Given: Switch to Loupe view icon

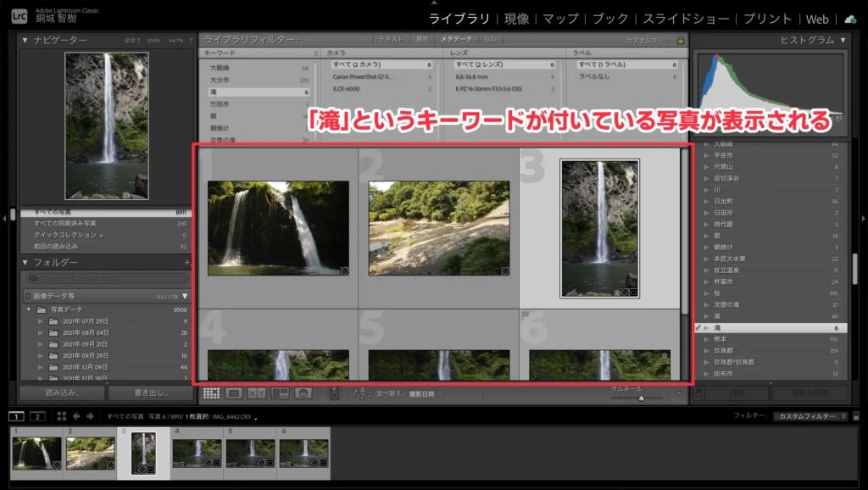Looking at the screenshot, I should click(x=234, y=393).
